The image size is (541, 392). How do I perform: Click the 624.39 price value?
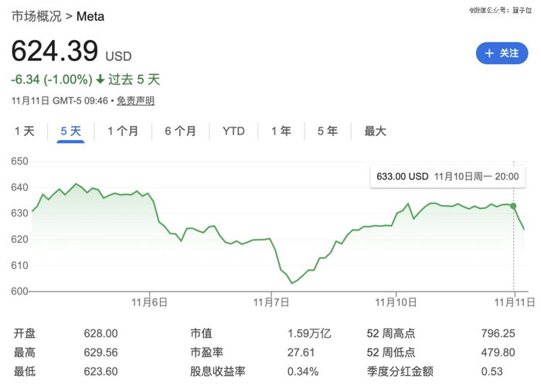[x=55, y=51]
